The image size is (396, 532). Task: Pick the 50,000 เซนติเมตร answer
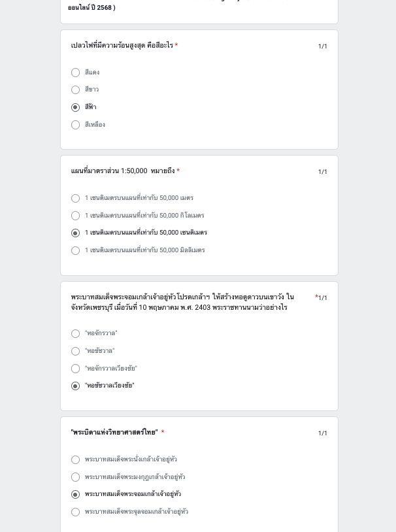tap(76, 233)
